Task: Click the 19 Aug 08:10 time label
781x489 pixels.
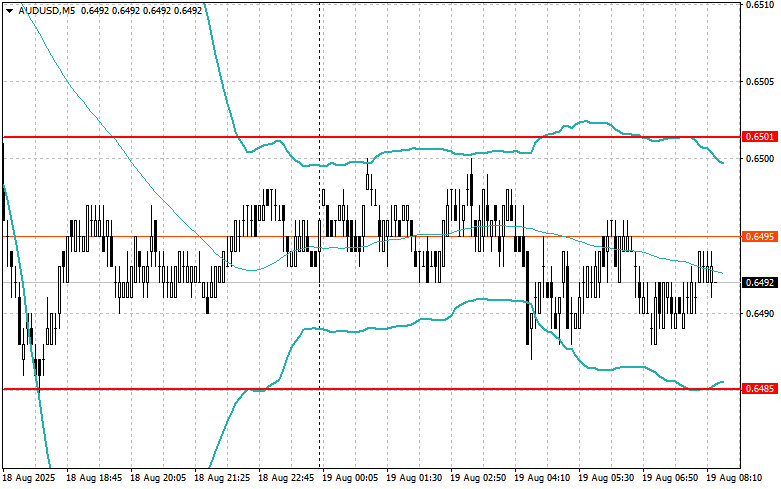Action: pyautogui.click(x=734, y=478)
